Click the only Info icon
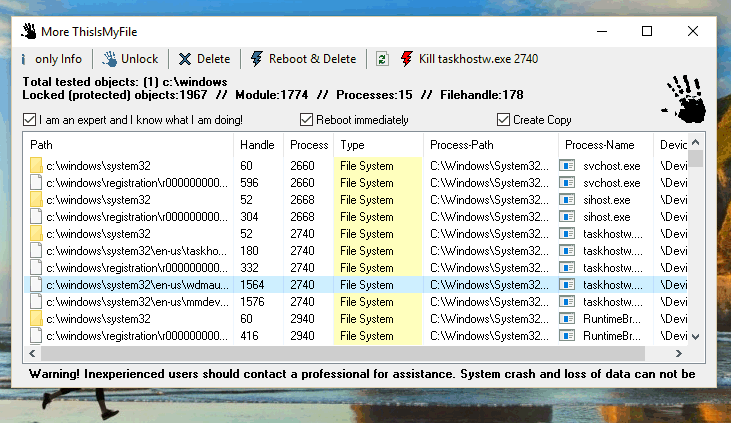 (24, 59)
